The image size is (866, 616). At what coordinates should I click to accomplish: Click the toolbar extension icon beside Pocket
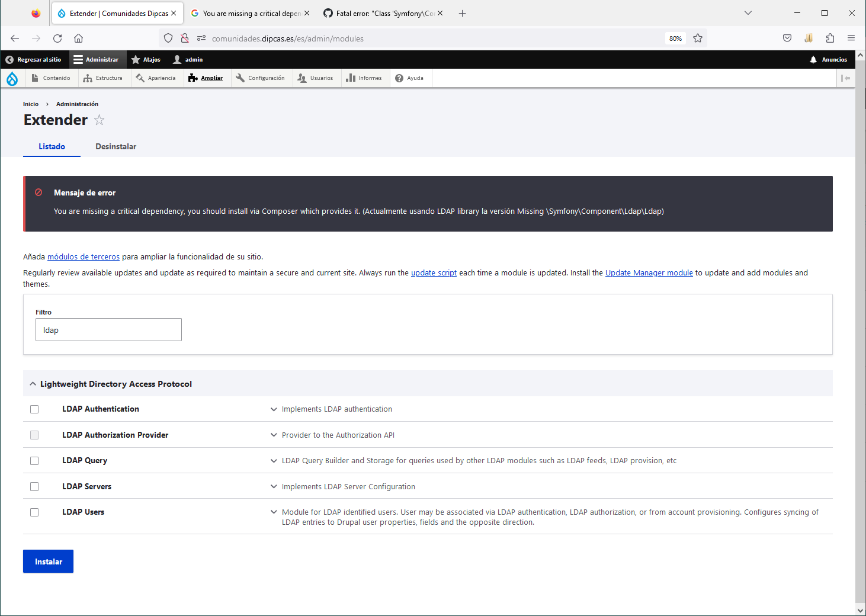(809, 38)
